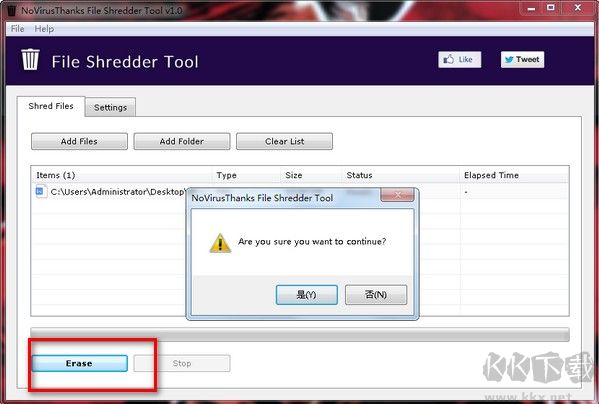This screenshot has height=404, width=599.
Task: Click the disabled Stop button
Action: [182, 363]
